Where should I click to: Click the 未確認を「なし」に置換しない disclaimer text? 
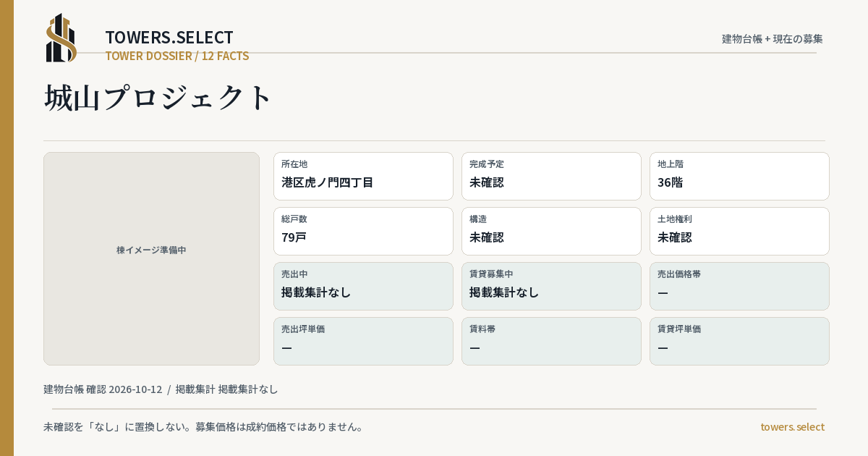[203, 426]
